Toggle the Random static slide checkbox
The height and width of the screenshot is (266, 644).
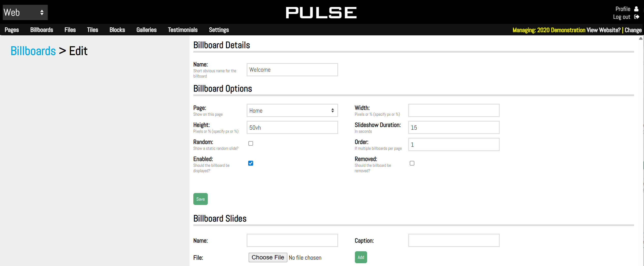[x=251, y=143]
